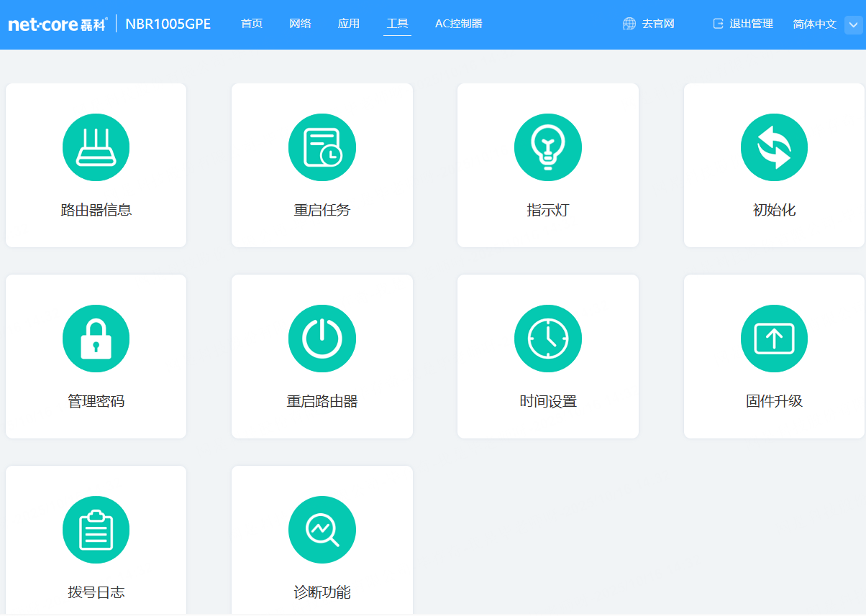Screen dimensions: 866x616
Task: Click the "重启路由器" label
Action: coord(322,401)
